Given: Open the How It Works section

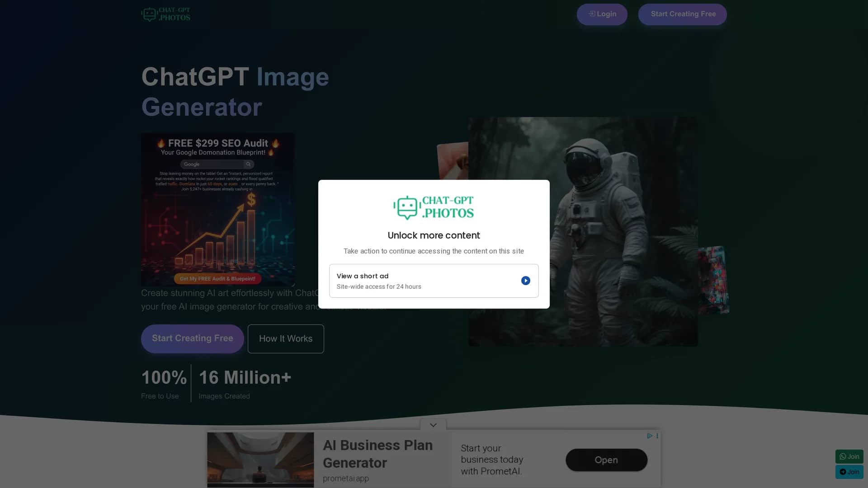Looking at the screenshot, I should [286, 338].
